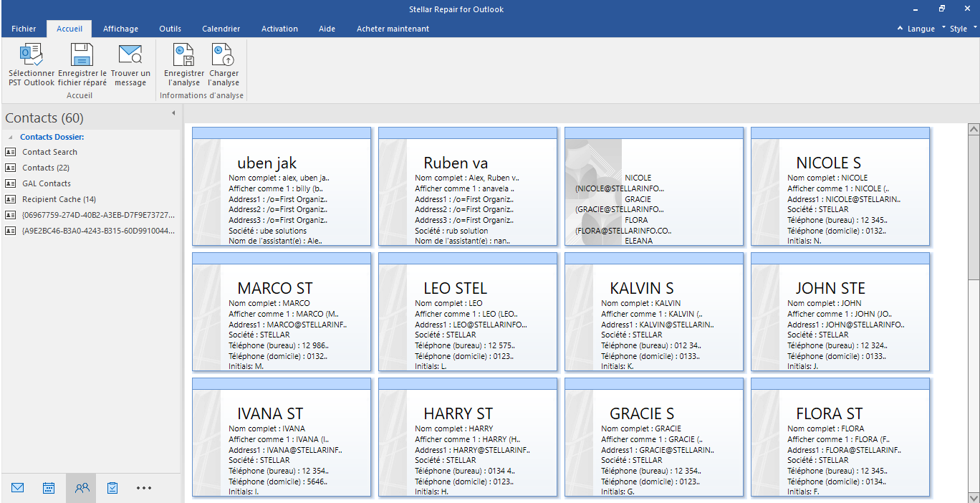Open the Aide tab
This screenshot has width=980, height=503.
coord(327,29)
